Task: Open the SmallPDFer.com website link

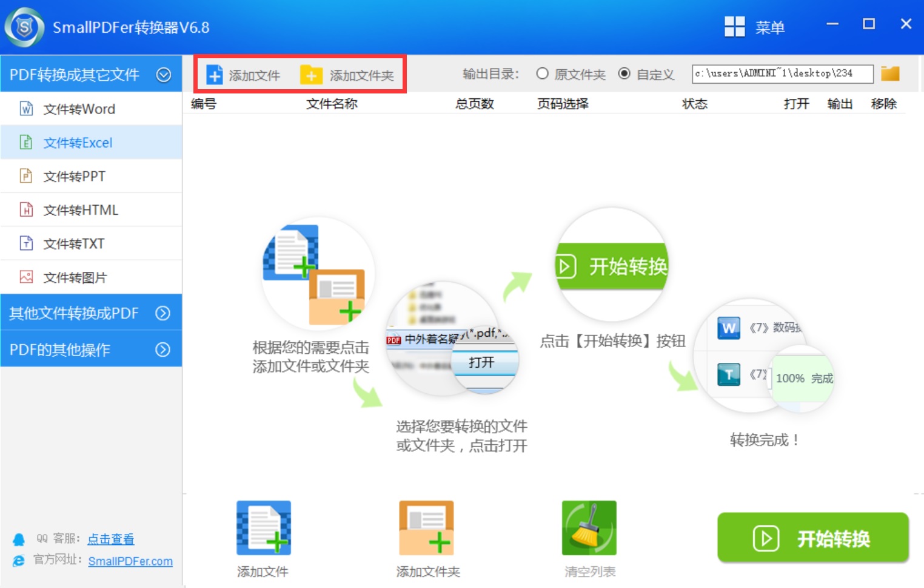Action: pos(130,561)
